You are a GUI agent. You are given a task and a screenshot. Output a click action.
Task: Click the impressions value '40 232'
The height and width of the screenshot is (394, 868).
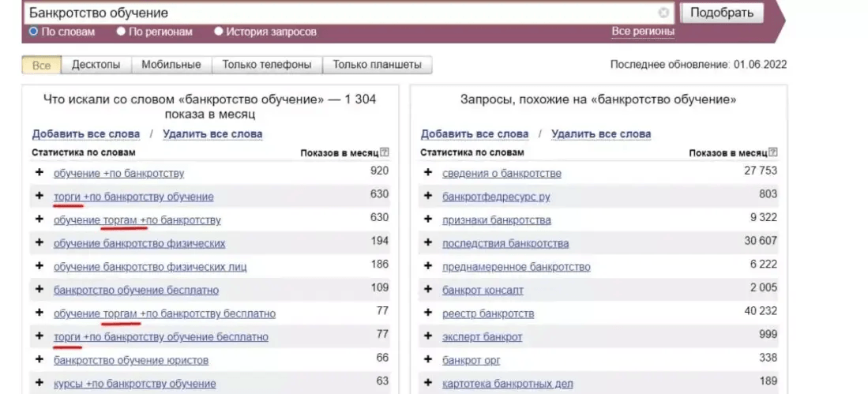coord(761,311)
